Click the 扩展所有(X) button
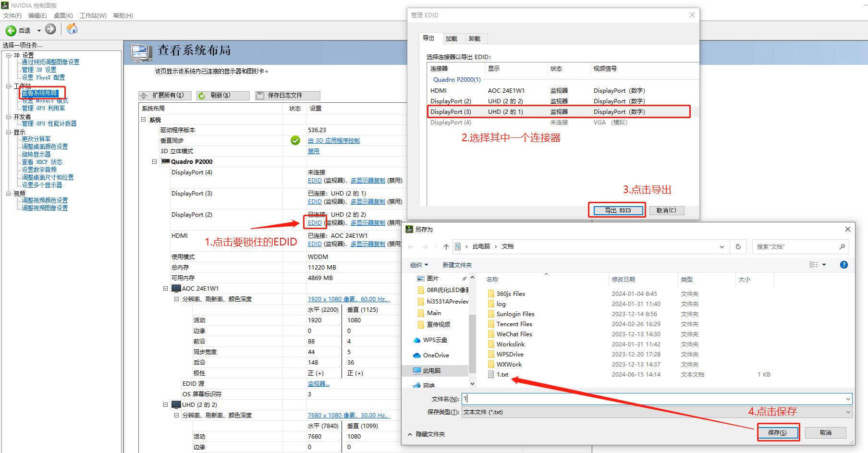868x453 pixels. [165, 96]
